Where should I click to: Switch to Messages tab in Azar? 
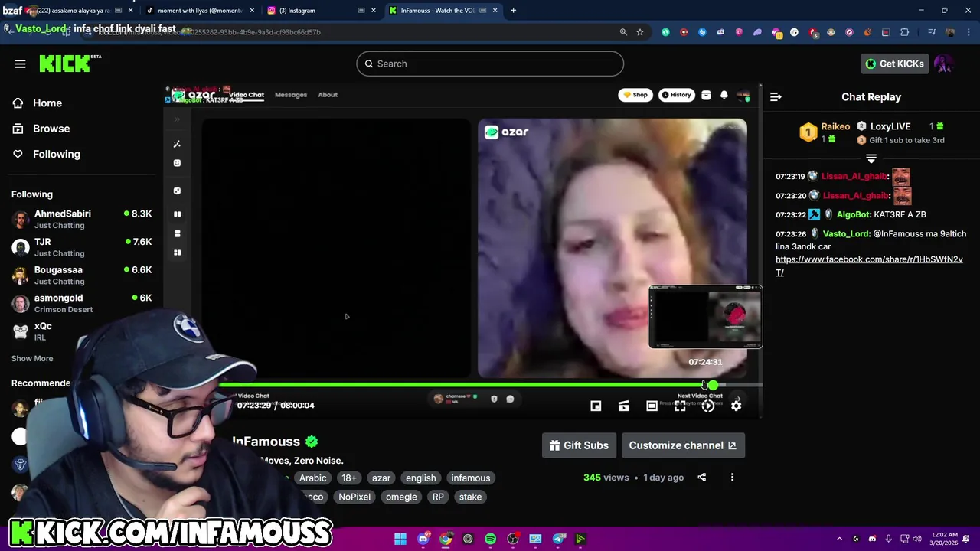tap(291, 95)
